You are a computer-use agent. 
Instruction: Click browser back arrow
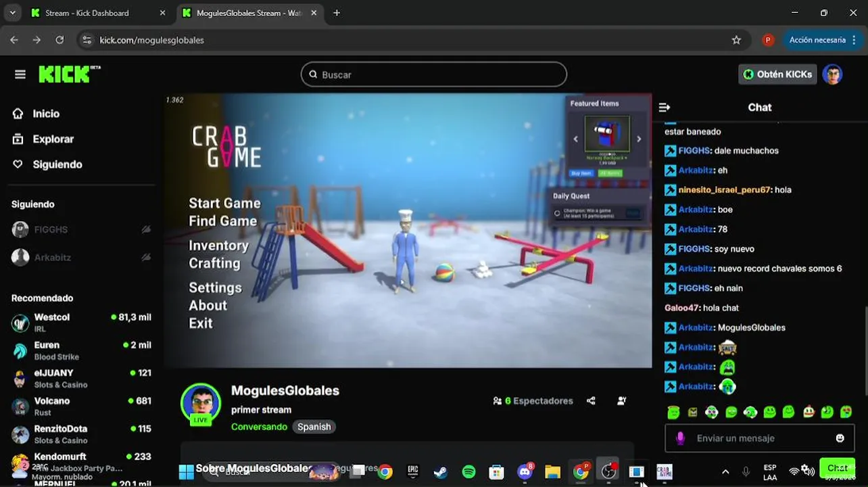click(x=14, y=40)
